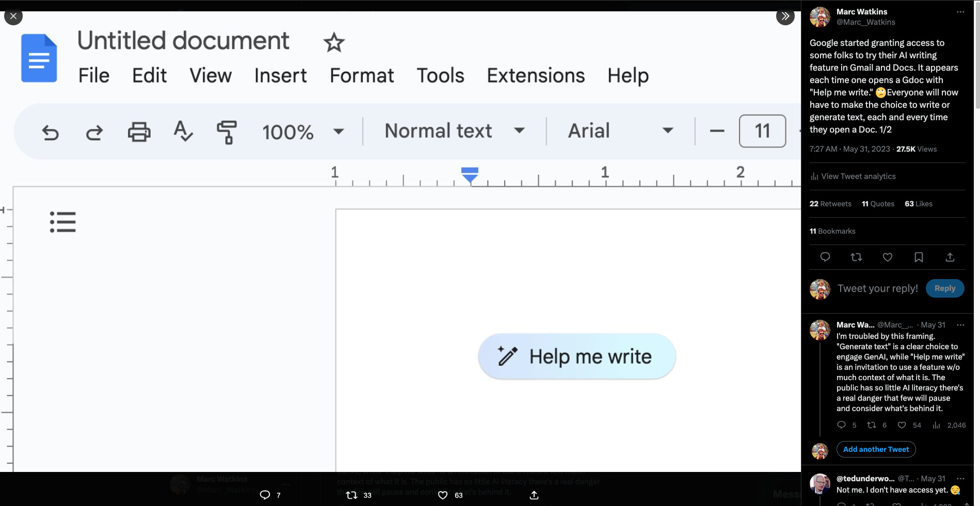View the 22 Retweets list
The image size is (980, 506).
(830, 204)
